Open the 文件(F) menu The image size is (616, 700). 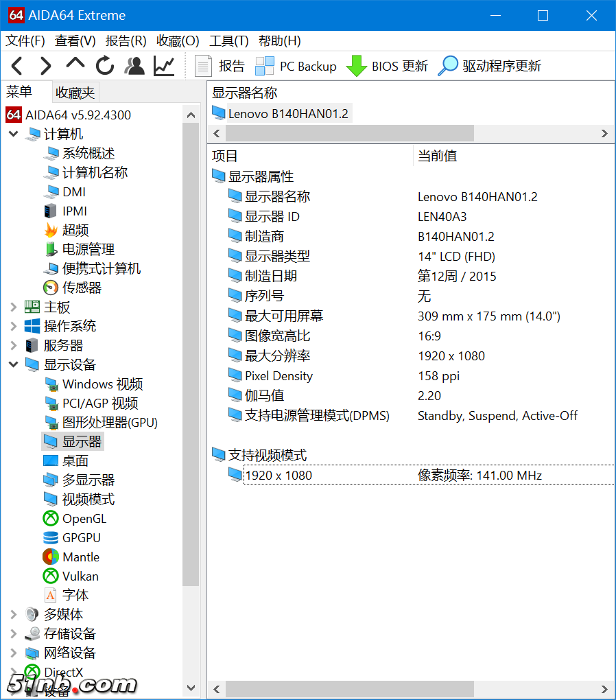25,41
